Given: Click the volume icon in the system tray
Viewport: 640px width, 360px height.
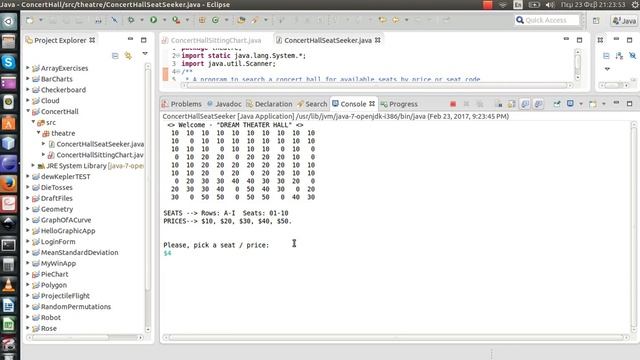Looking at the screenshot, I should click(x=550, y=4).
